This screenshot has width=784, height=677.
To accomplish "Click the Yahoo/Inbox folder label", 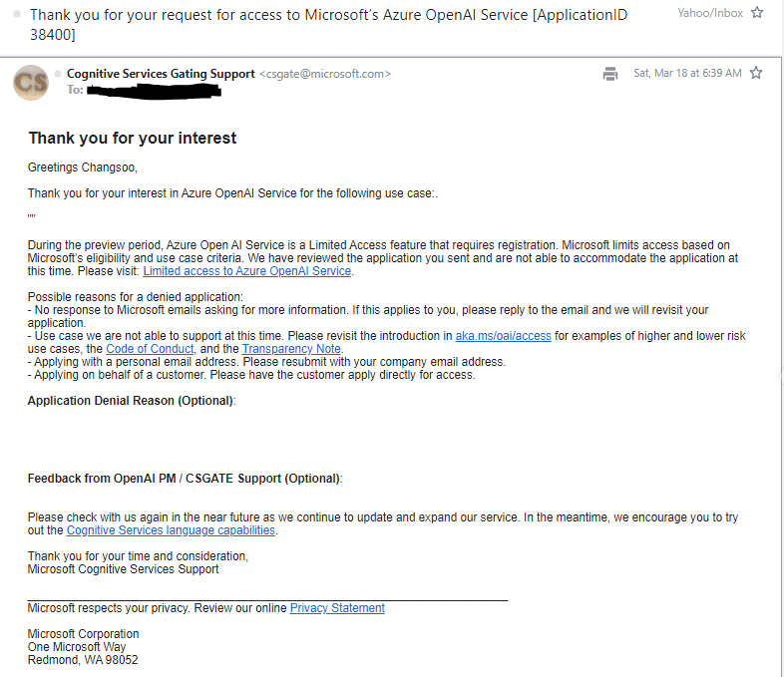I will 710,13.
